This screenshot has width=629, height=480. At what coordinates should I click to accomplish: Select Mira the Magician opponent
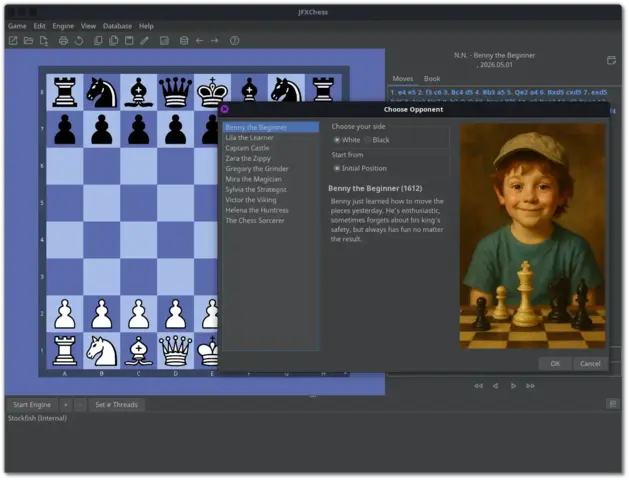coord(271,179)
